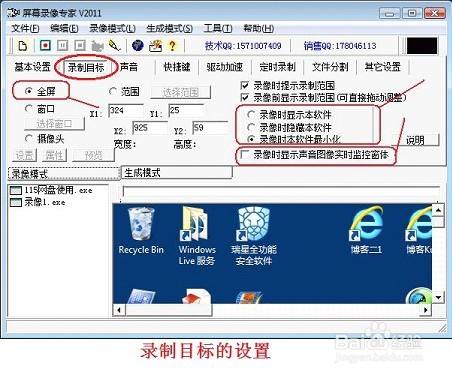This screenshot has width=452, height=375.
Task: Select 摄像头 camera radio button
Action: click(29, 139)
